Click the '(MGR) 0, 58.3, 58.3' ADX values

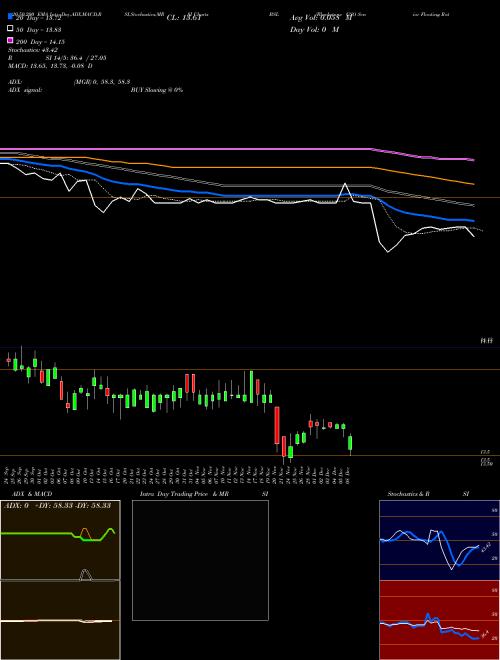point(101,82)
